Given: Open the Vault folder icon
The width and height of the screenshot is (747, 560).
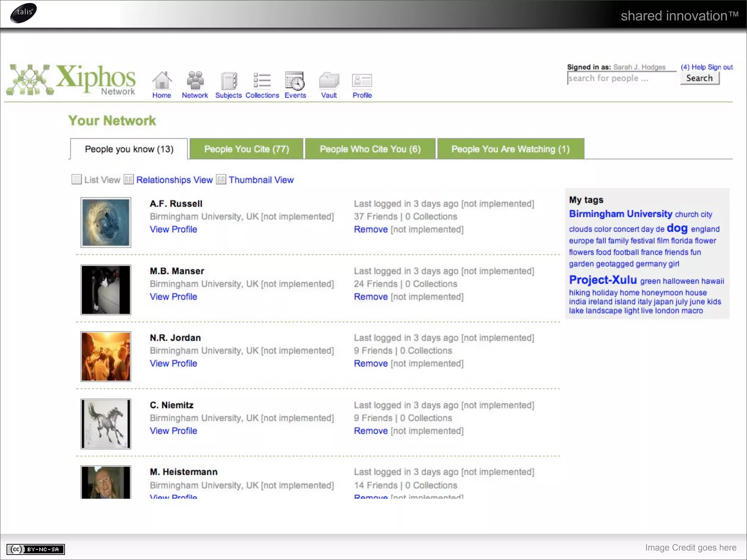Looking at the screenshot, I should click(329, 80).
